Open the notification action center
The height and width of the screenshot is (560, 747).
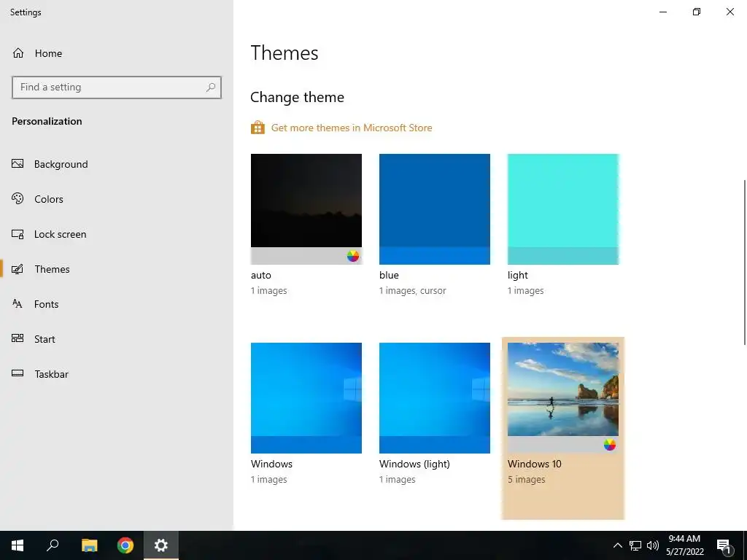[x=724, y=546]
